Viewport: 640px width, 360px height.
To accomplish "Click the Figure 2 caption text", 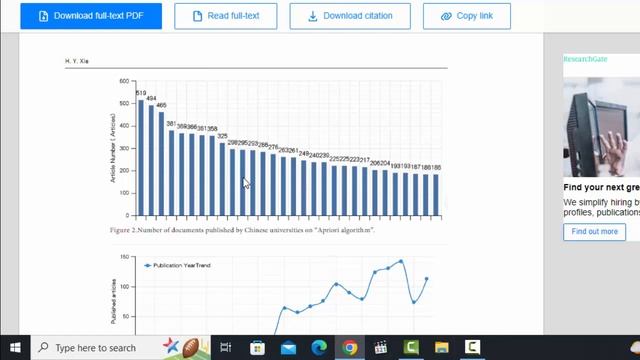I will click(242, 230).
